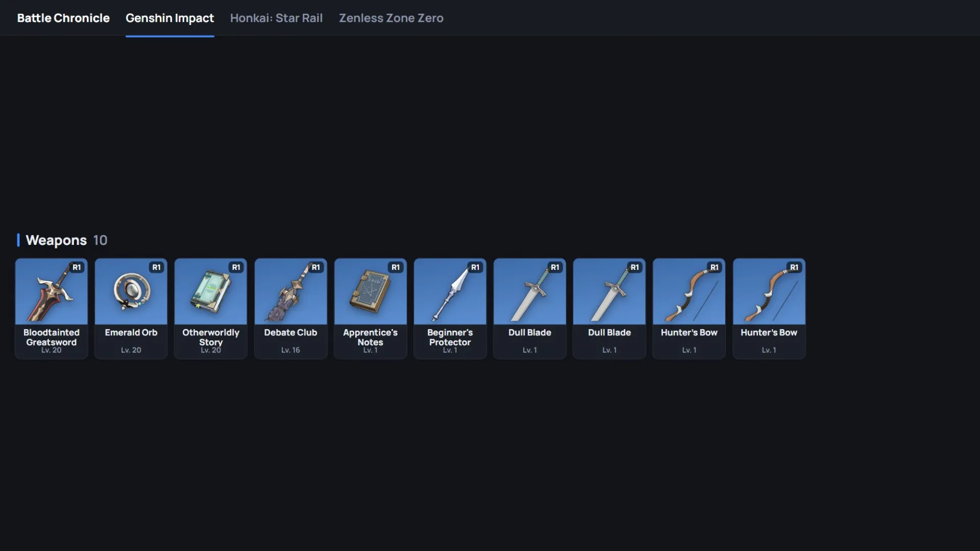
Task: Click the weapons count 10
Action: click(x=100, y=240)
